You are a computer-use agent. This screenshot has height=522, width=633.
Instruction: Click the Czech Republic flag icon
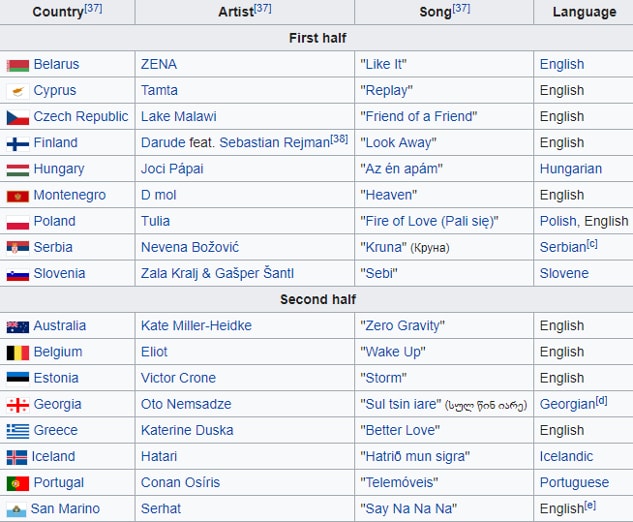coord(18,118)
